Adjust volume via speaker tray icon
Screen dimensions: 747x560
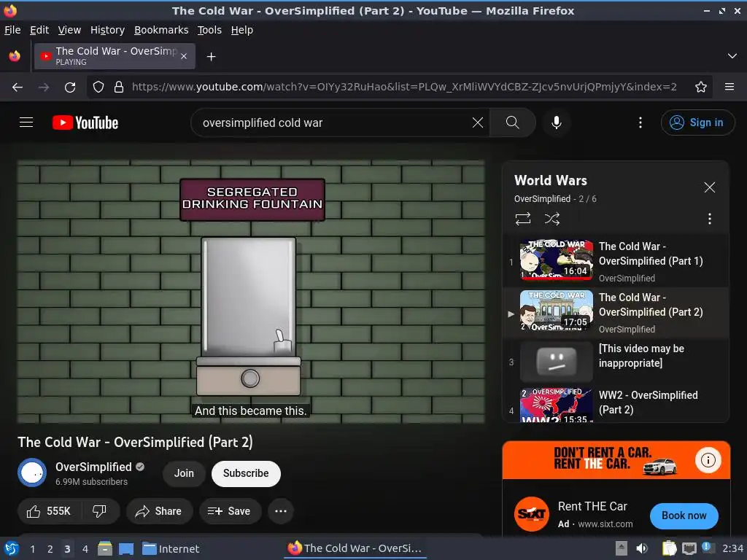click(642, 548)
